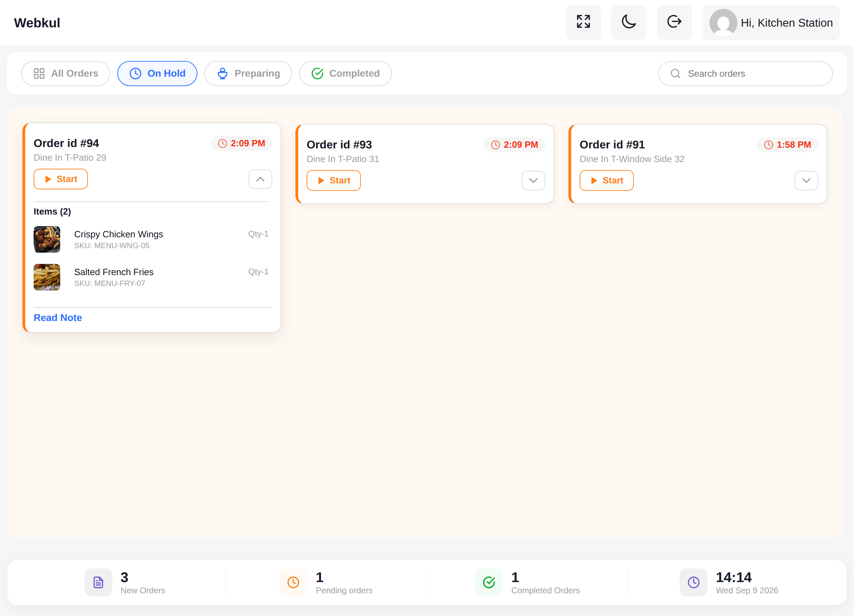Select the On Hold filter tab

coord(157,73)
